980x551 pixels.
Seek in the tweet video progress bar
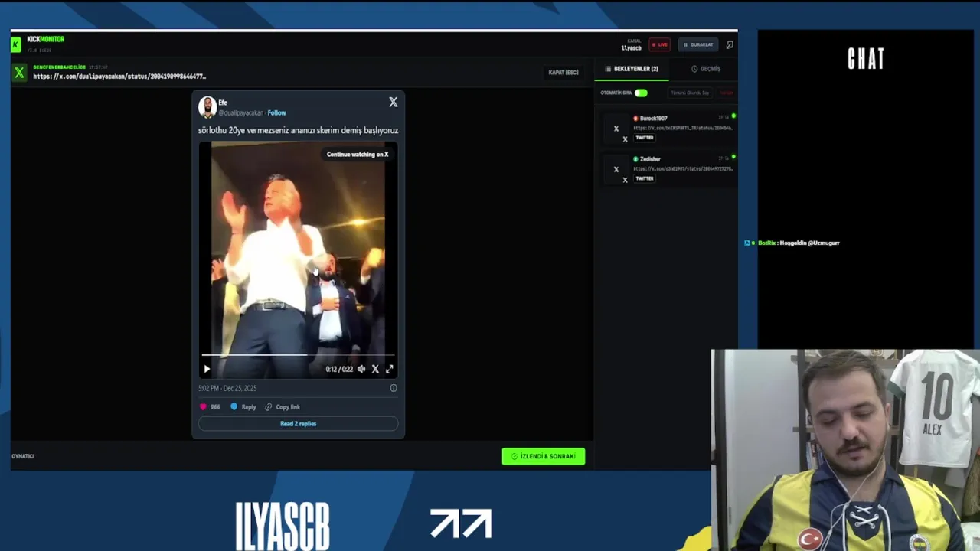click(298, 355)
